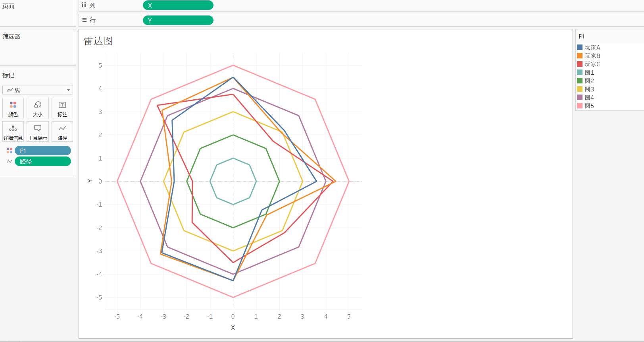Click the 圆1 teal legend swatch
Image resolution: width=644 pixels, height=342 pixels.
pos(580,72)
